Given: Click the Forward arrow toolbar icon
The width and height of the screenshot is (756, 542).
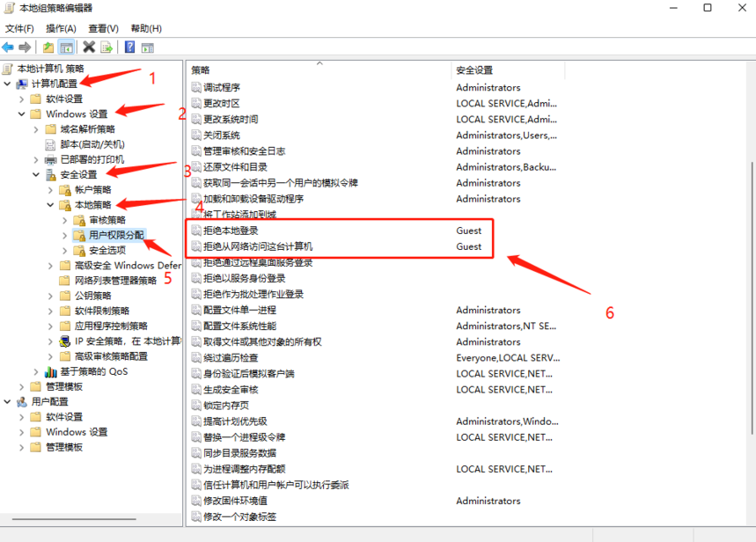Looking at the screenshot, I should [x=25, y=48].
